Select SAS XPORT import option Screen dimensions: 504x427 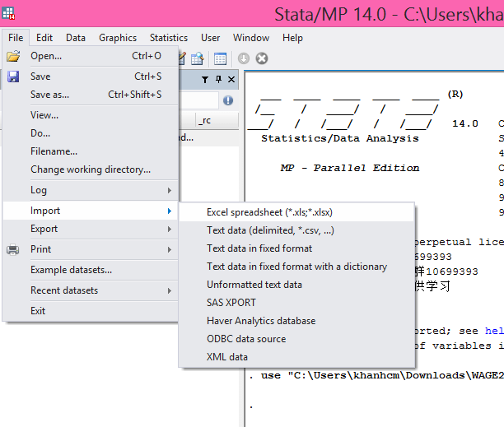(296, 303)
